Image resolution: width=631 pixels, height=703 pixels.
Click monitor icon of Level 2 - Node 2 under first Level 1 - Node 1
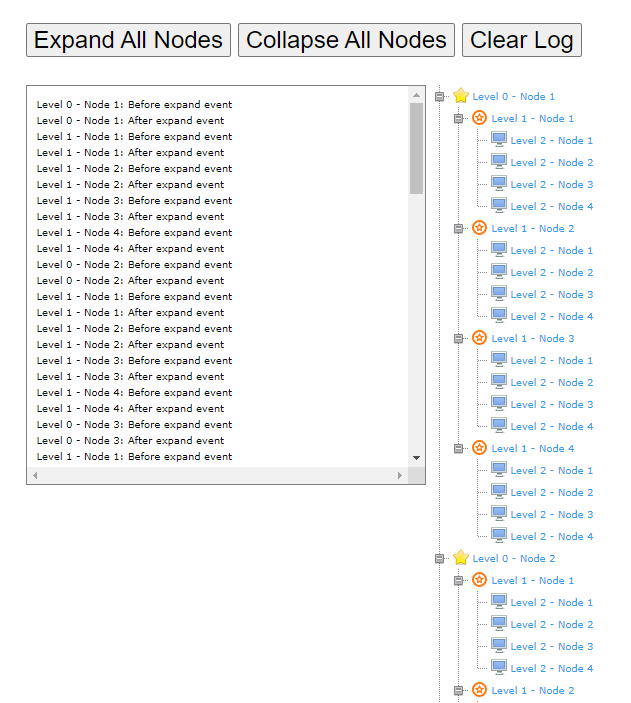point(499,161)
